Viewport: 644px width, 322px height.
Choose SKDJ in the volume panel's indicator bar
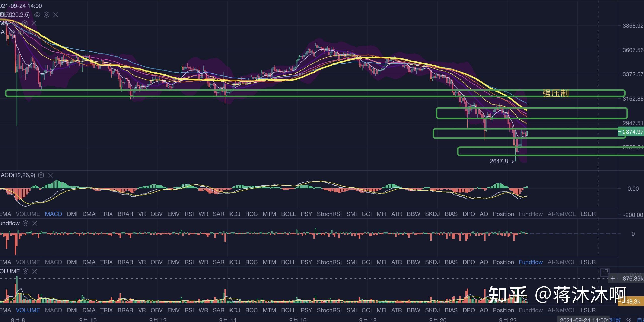click(x=432, y=310)
